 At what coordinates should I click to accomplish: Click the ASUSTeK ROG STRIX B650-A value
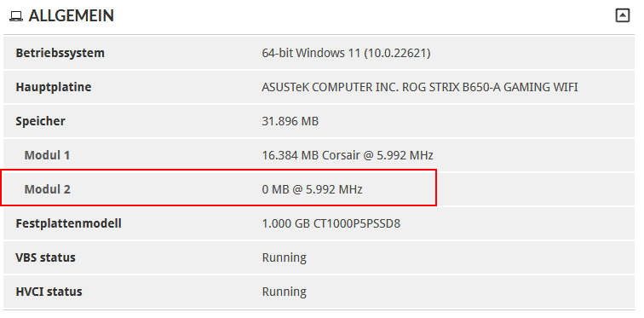pyautogui.click(x=420, y=87)
